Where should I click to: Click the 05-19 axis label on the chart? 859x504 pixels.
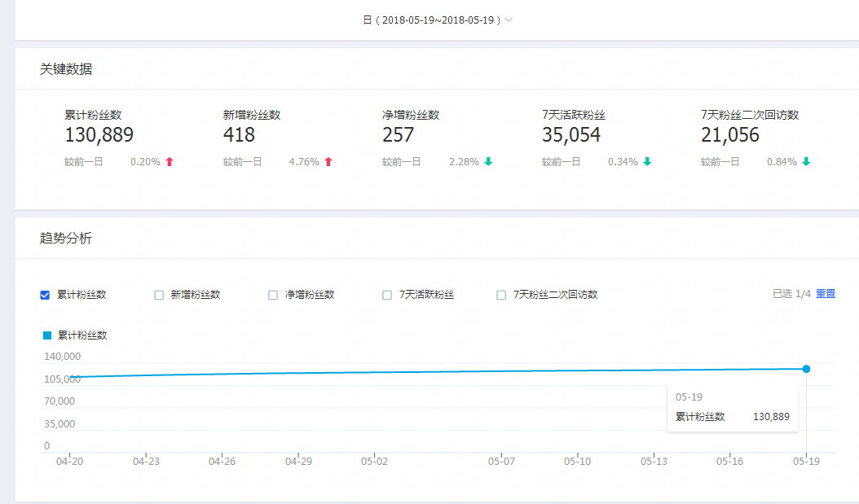tap(806, 461)
